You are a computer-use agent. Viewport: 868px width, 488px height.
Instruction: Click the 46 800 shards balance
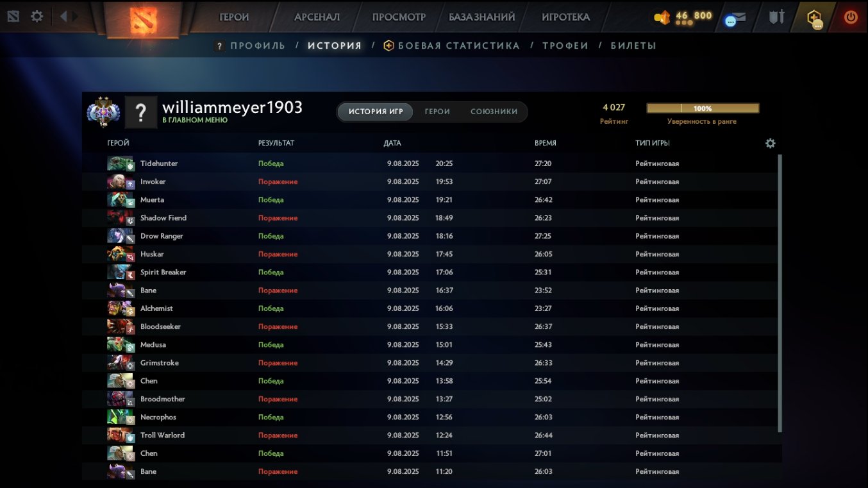click(x=694, y=15)
